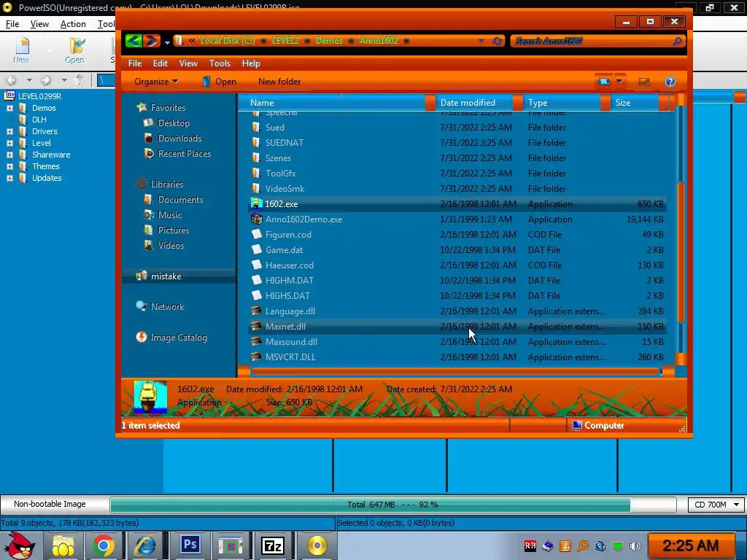The width and height of the screenshot is (747, 560).
Task: Toggle the preview pane icon
Action: pyautogui.click(x=644, y=82)
